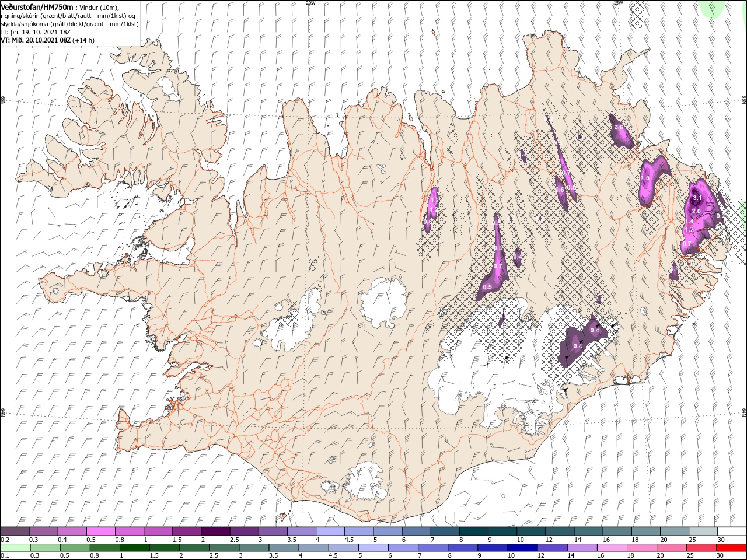747x560 pixels.
Task: Click the Veðurstofan/HM750m title text
Action: click(x=37, y=6)
